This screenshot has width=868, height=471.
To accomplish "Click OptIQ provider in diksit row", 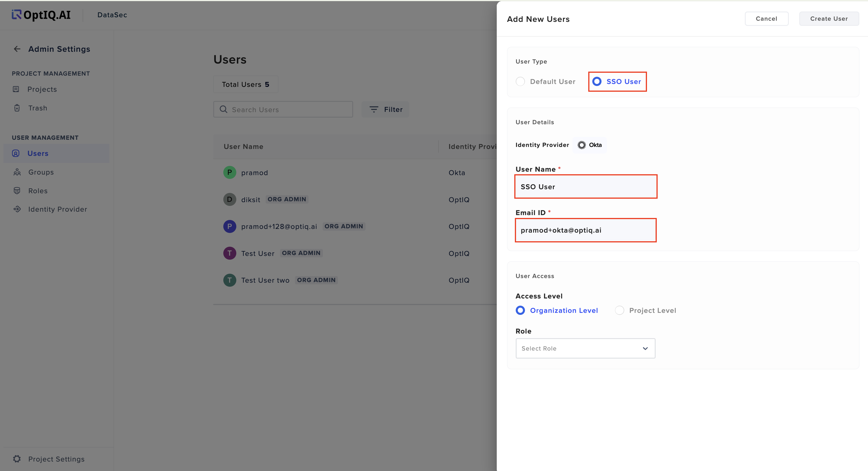I will coord(459,200).
